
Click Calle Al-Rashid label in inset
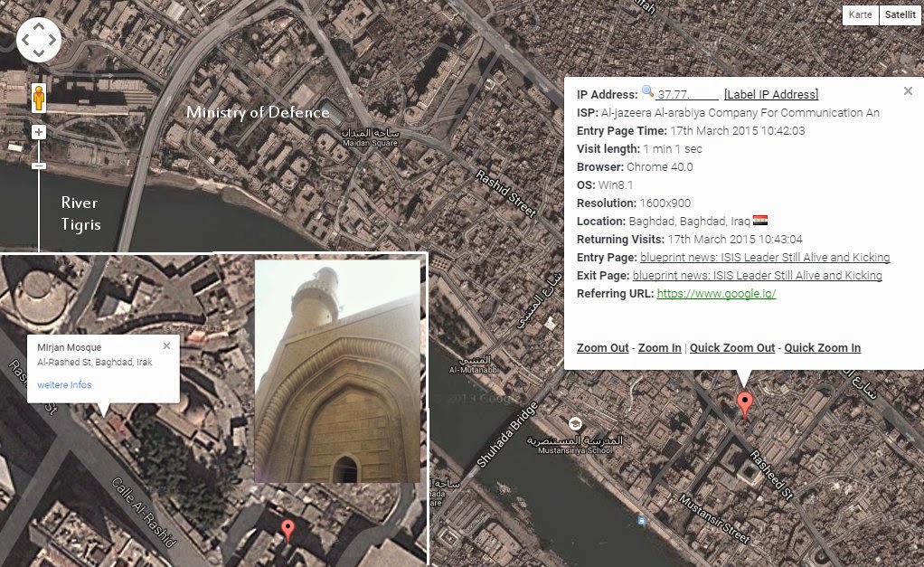144,512
